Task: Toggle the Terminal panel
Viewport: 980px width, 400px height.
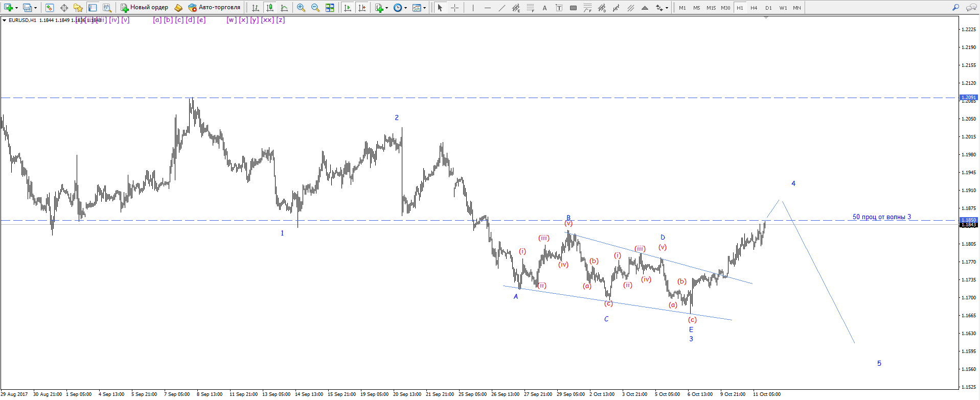Action: [x=93, y=8]
